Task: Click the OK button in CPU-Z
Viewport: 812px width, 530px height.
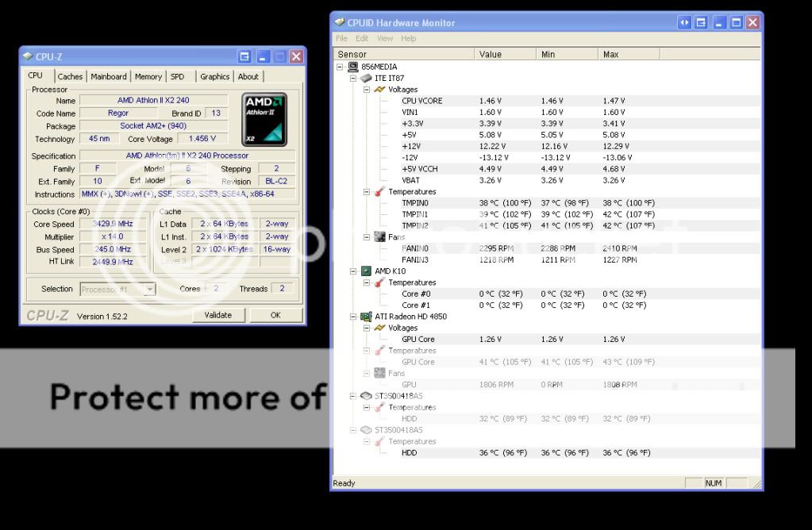Action: point(275,315)
